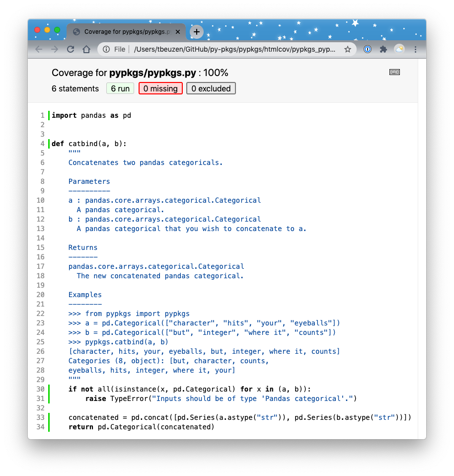Click the address bar URL
This screenshot has height=476, width=454.
[234, 49]
